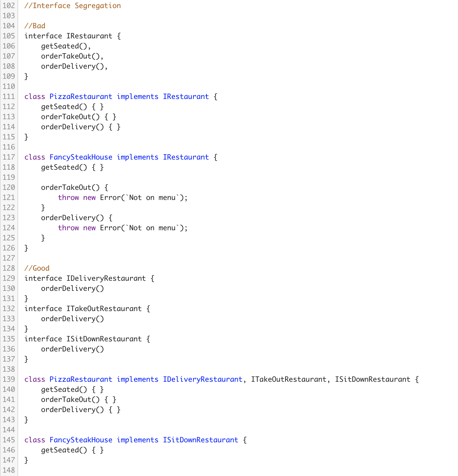Image resolution: width=458 pixels, height=476 pixels.
Task: Click 'IRestaurant' in the interface declaration on line 105
Action: click(x=89, y=36)
